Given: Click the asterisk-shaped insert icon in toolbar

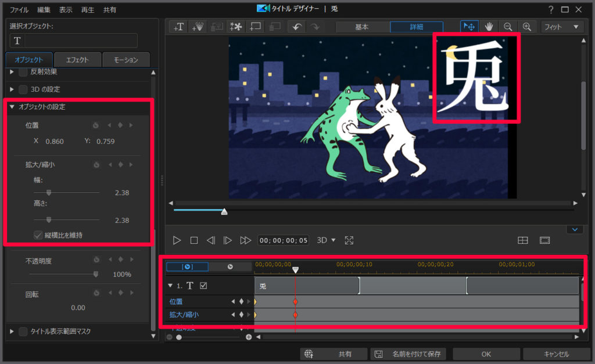Looking at the screenshot, I should 236,27.
